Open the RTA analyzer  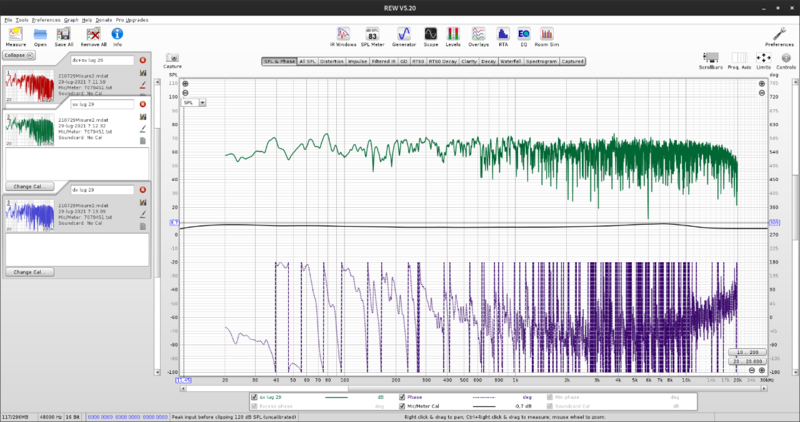pos(503,34)
